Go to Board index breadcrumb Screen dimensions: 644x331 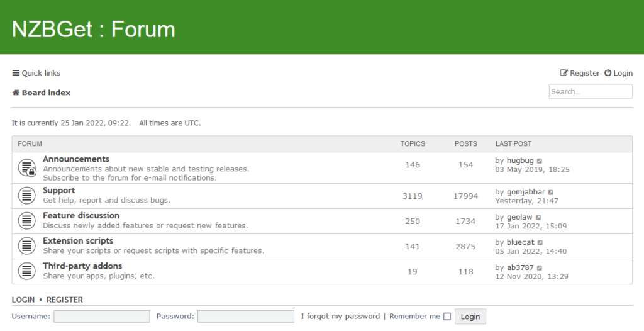pyautogui.click(x=41, y=93)
